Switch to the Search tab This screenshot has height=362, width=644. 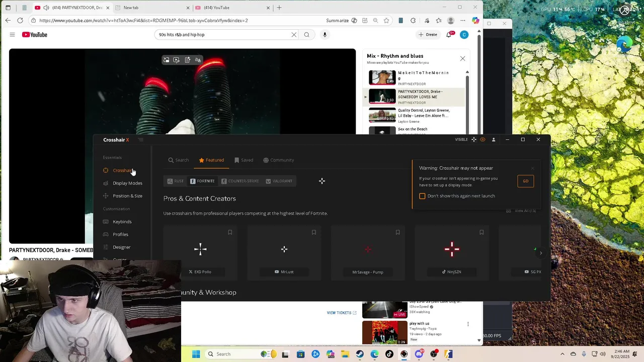click(179, 160)
